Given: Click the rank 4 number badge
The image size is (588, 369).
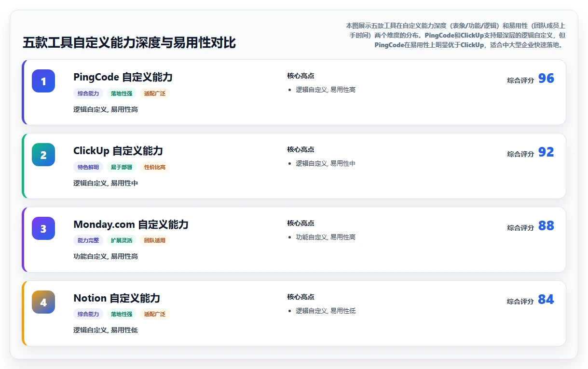Looking at the screenshot, I should tap(43, 302).
